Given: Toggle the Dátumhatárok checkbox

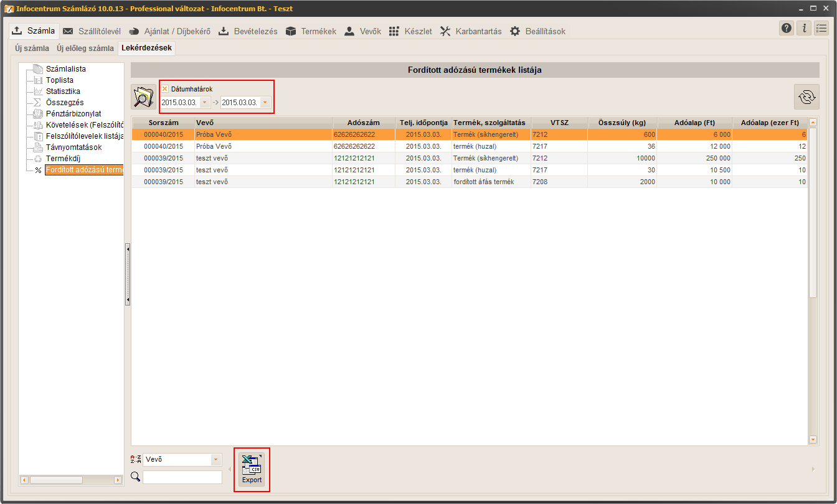Looking at the screenshot, I should (x=165, y=89).
